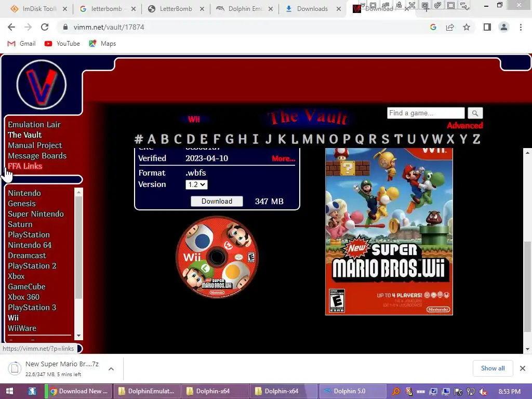
Task: Browse games starting with letter Z
Action: [x=476, y=139]
